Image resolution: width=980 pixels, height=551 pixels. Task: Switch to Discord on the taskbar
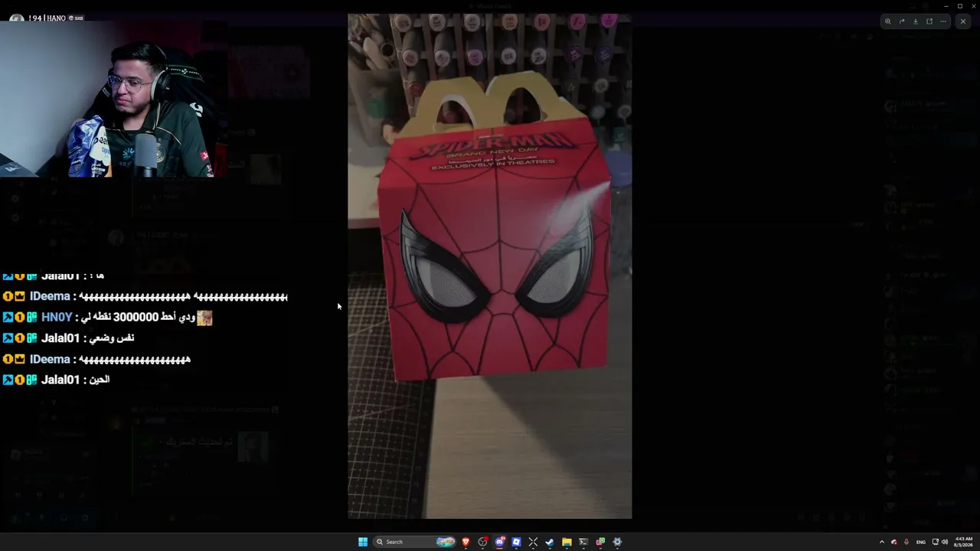[x=499, y=542]
